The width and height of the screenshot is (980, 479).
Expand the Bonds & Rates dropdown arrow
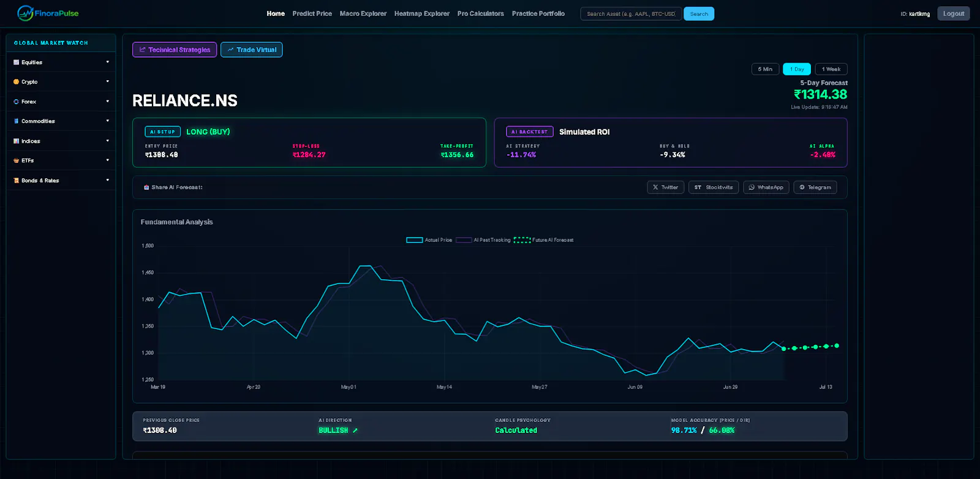[107, 180]
